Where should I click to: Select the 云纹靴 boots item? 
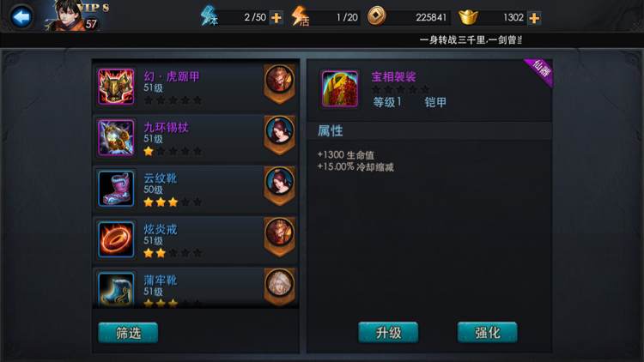196,190
